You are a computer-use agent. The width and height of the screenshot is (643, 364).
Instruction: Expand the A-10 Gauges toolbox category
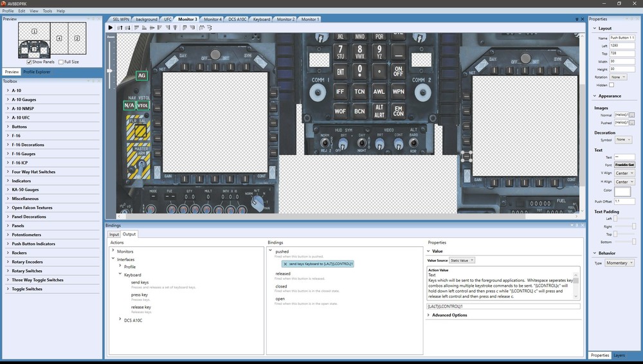pos(8,99)
